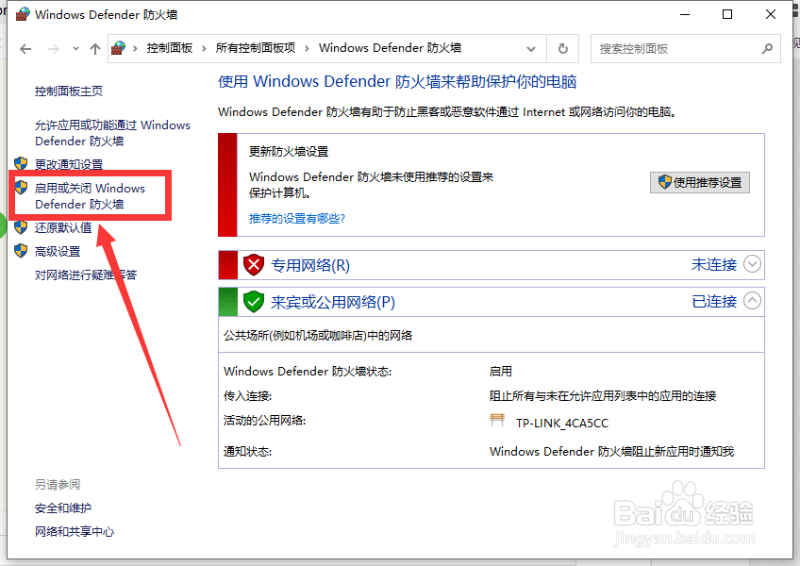800x566 pixels.
Task: Click 更新防火墙设置 heading text
Action: tap(289, 152)
